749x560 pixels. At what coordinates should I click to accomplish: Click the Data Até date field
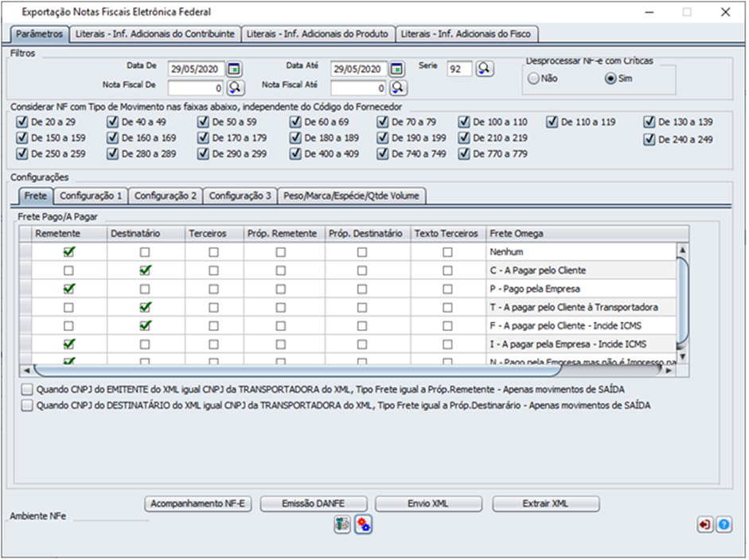tap(359, 69)
